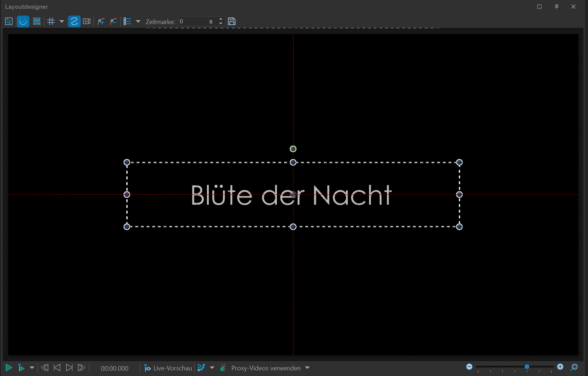Toggle the grid display icon

[51, 22]
